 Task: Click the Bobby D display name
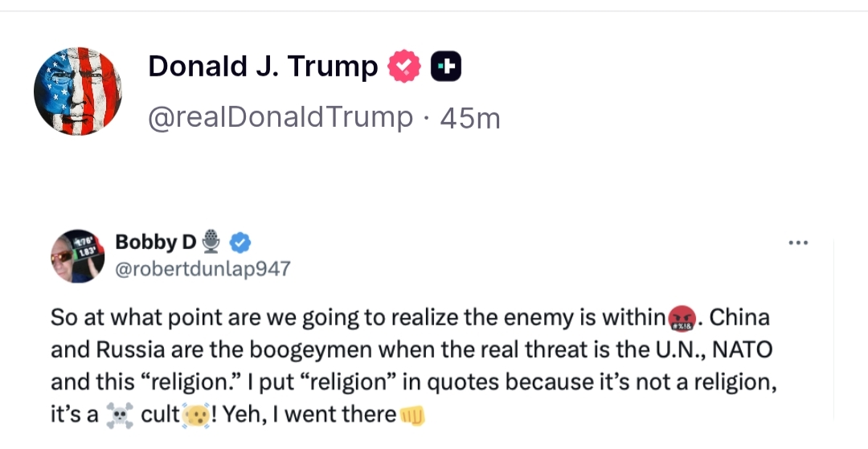click(155, 241)
